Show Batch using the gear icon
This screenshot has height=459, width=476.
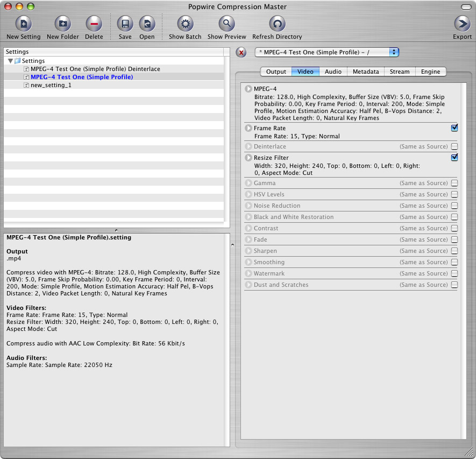pyautogui.click(x=185, y=24)
